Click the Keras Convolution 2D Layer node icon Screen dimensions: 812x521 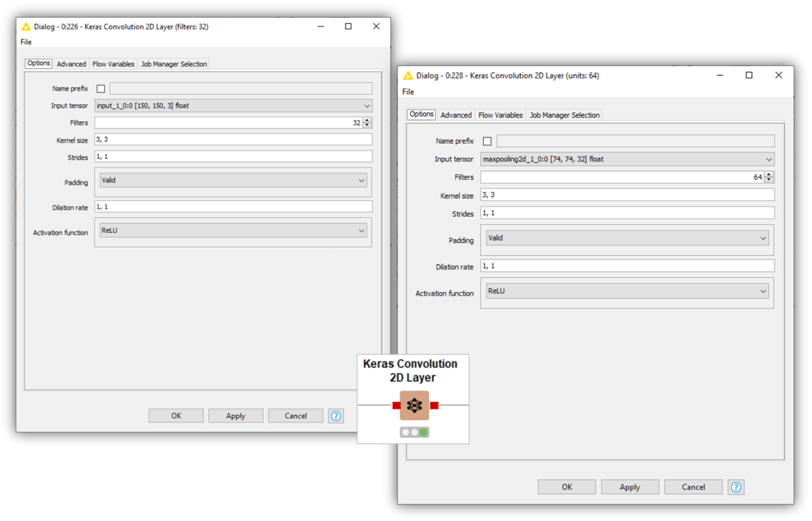coord(414,405)
